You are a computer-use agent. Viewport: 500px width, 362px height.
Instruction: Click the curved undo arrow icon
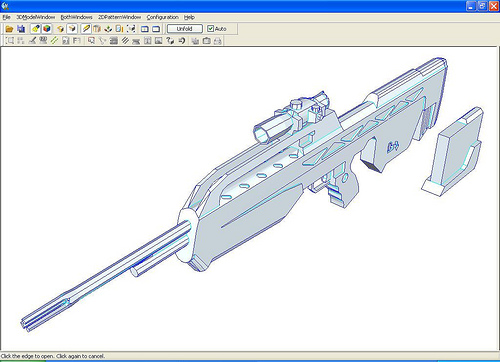tap(182, 41)
